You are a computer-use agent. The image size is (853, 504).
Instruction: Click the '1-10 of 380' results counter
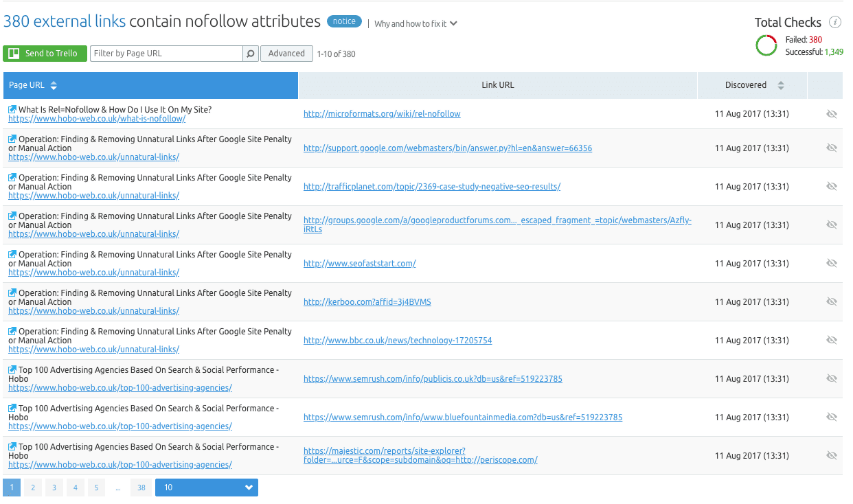click(x=337, y=54)
